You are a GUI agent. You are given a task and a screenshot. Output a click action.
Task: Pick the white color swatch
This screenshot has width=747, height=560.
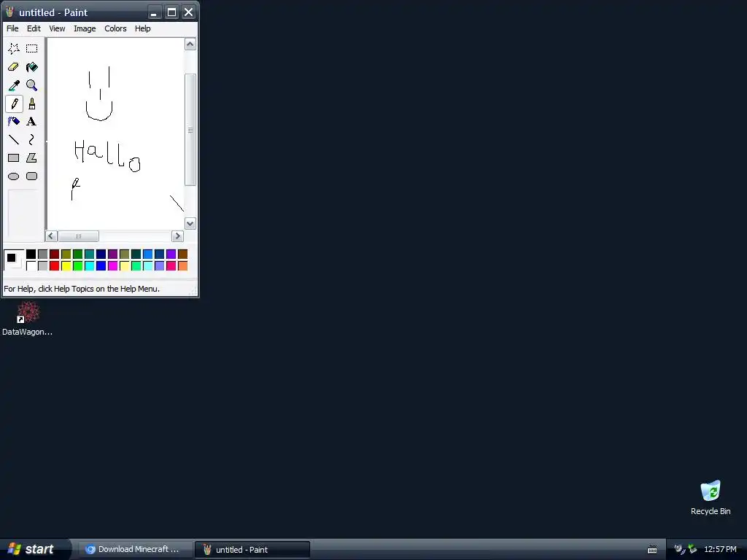click(x=31, y=265)
